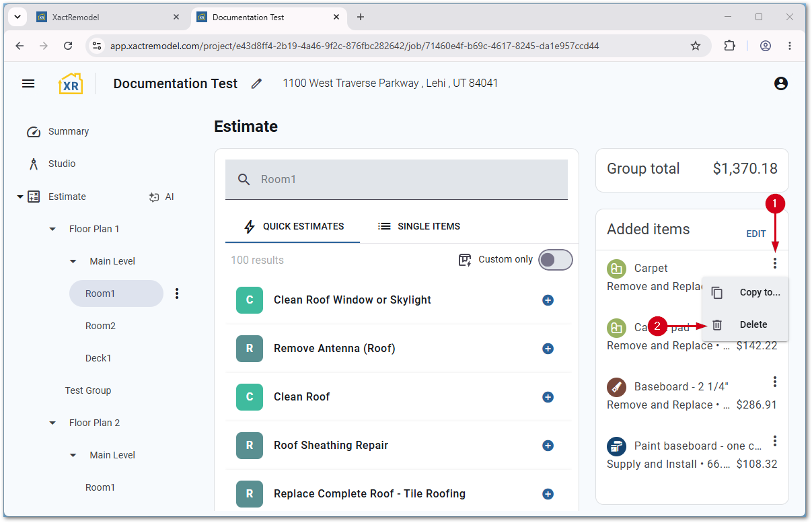Switch to Quick Estimates tab
Image resolution: width=812 pixels, height=523 pixels.
(x=293, y=226)
